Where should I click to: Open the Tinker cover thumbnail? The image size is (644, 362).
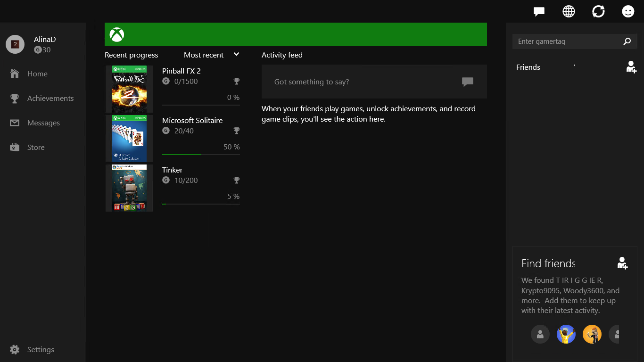(129, 188)
